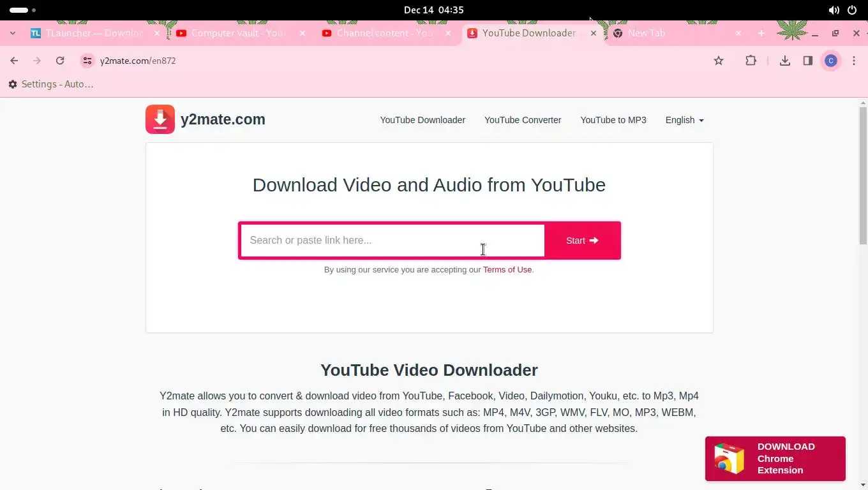Click the Download Chrome Extension banner
This screenshot has height=490, width=868.
coord(775,459)
